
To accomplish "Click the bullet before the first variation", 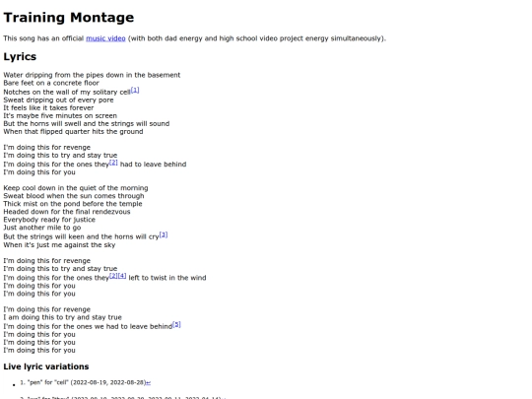I will (x=14, y=385).
